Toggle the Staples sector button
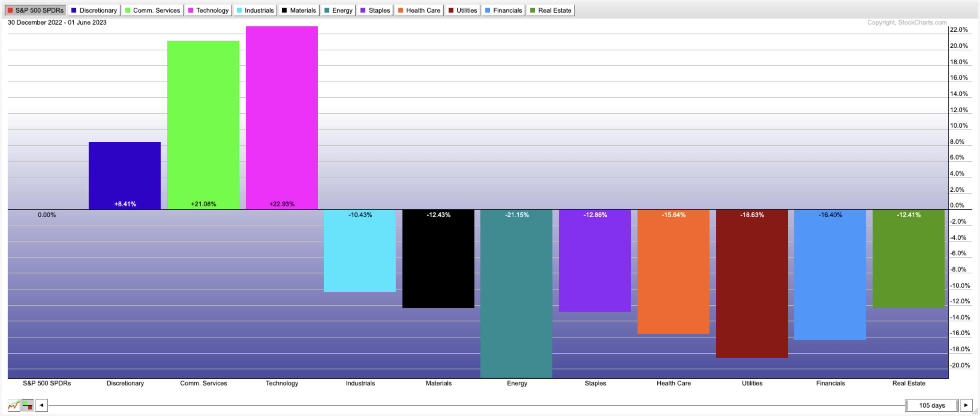 pos(375,10)
